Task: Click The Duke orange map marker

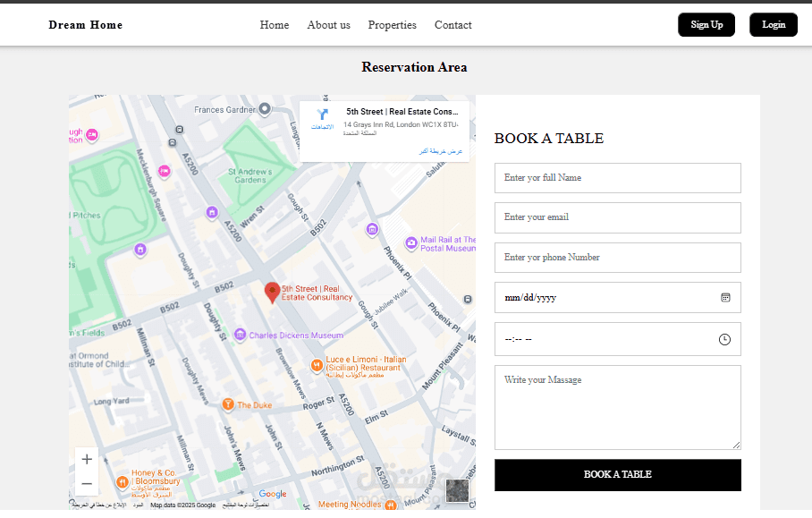Action: pyautogui.click(x=229, y=405)
